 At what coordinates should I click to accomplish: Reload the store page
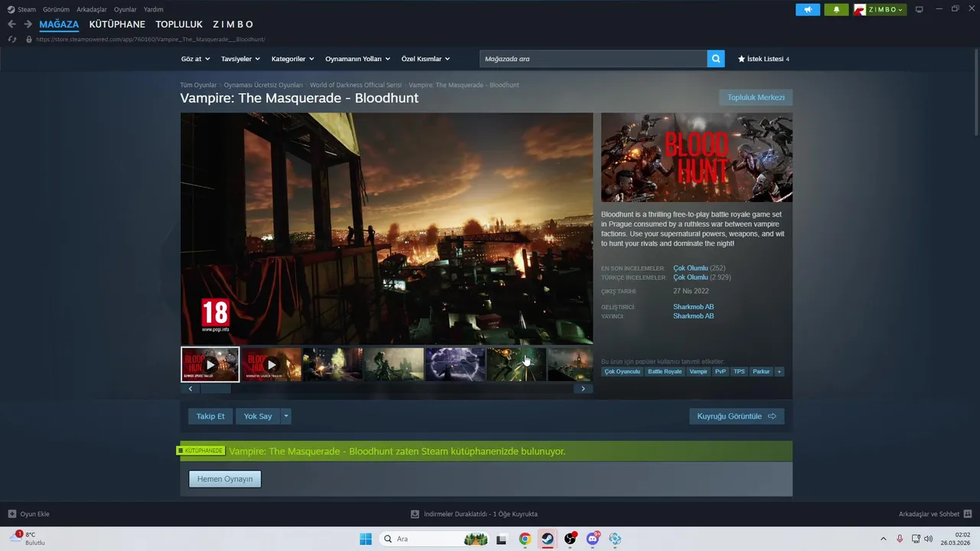pyautogui.click(x=11, y=39)
